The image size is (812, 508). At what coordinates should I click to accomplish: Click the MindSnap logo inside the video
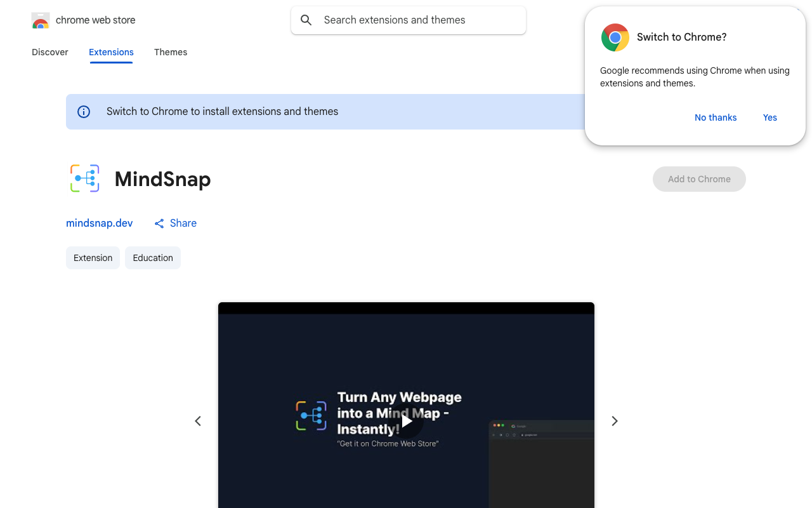(311, 416)
